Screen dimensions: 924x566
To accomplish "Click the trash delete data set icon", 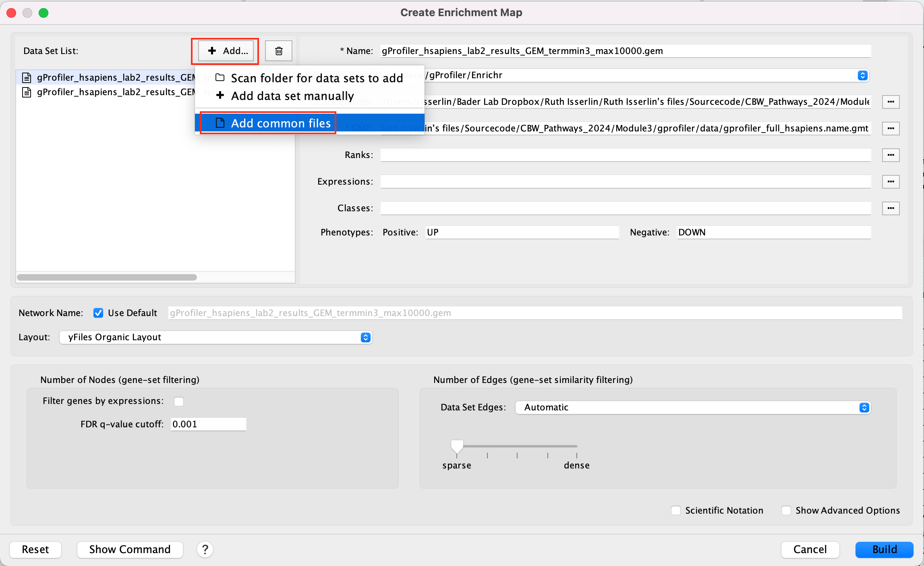I will point(278,51).
